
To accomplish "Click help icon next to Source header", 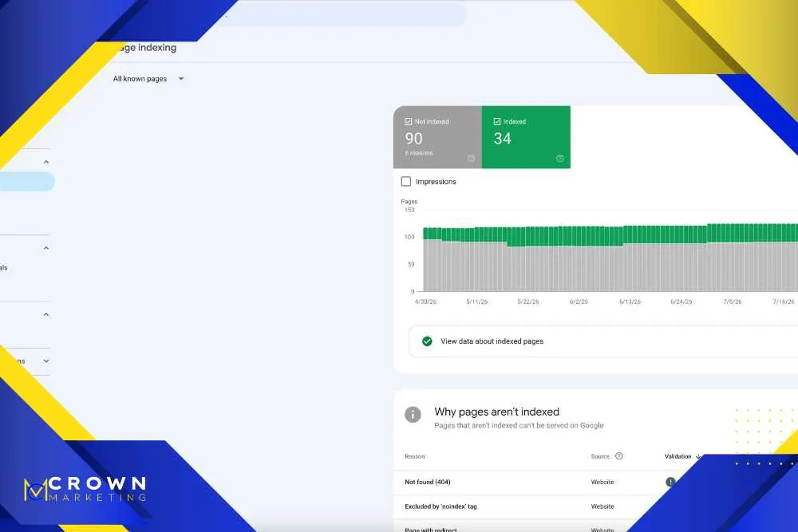I will point(619,456).
